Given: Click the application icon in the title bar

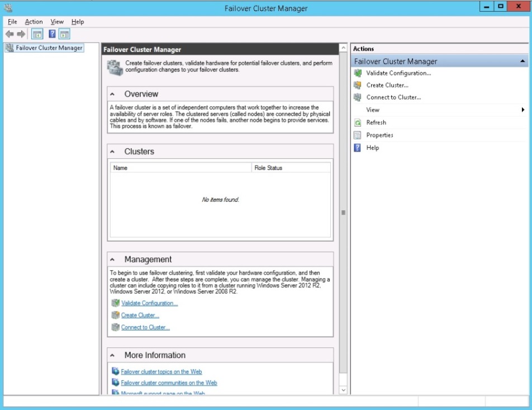Looking at the screenshot, I should pos(8,8).
